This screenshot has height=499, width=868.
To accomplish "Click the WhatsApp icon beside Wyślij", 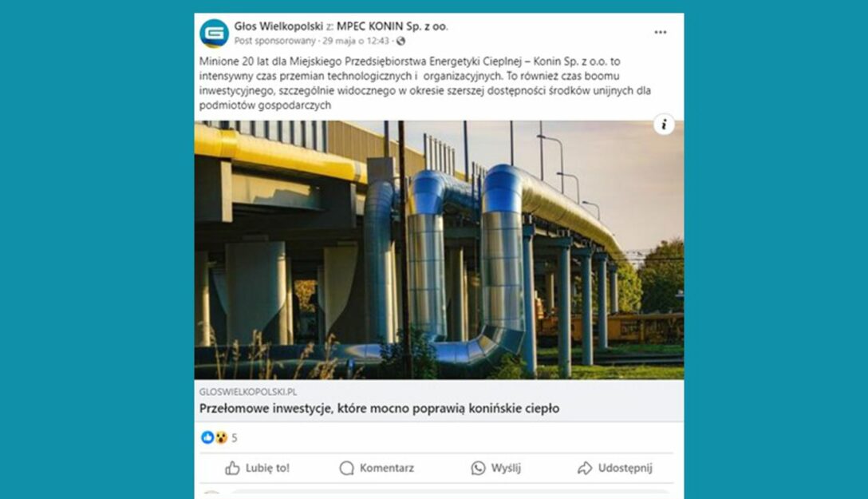I will 479,468.
